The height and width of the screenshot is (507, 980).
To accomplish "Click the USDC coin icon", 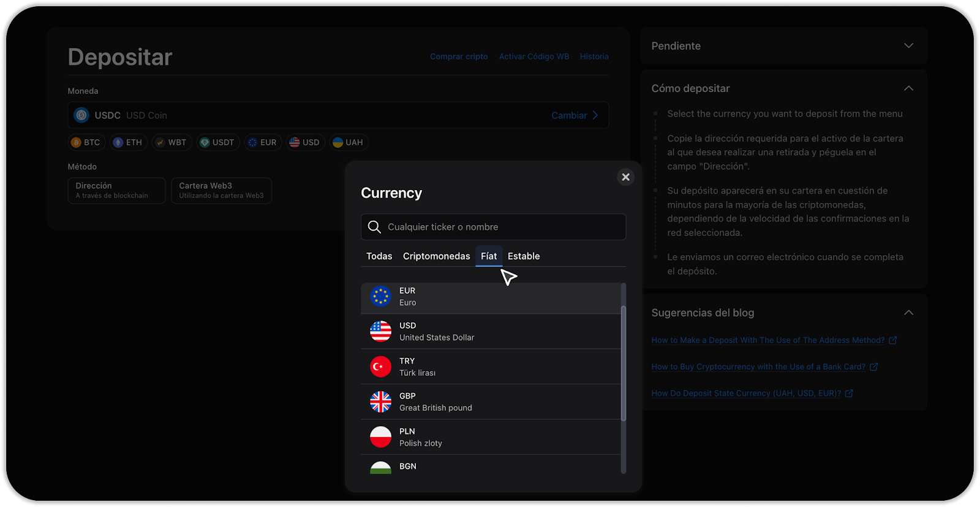I will [x=81, y=115].
